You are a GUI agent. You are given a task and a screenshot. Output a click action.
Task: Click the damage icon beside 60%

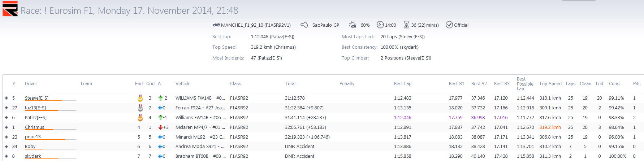353,25
